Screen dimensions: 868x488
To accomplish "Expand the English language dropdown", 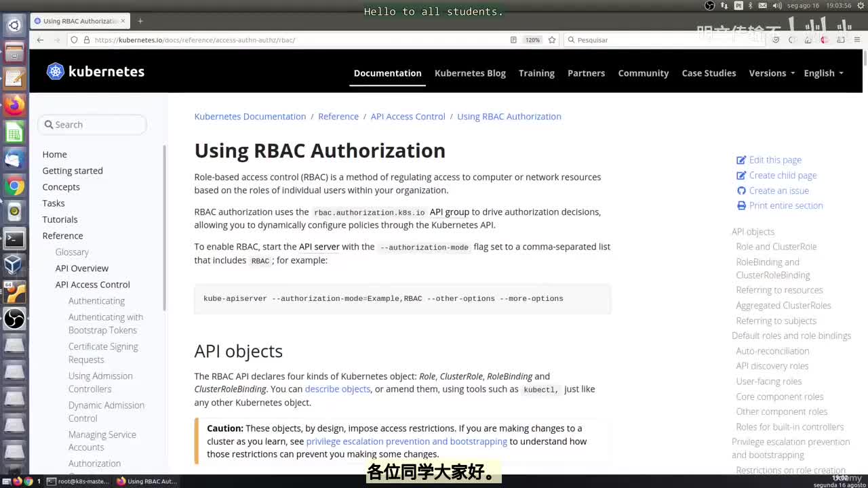I will 823,73.
